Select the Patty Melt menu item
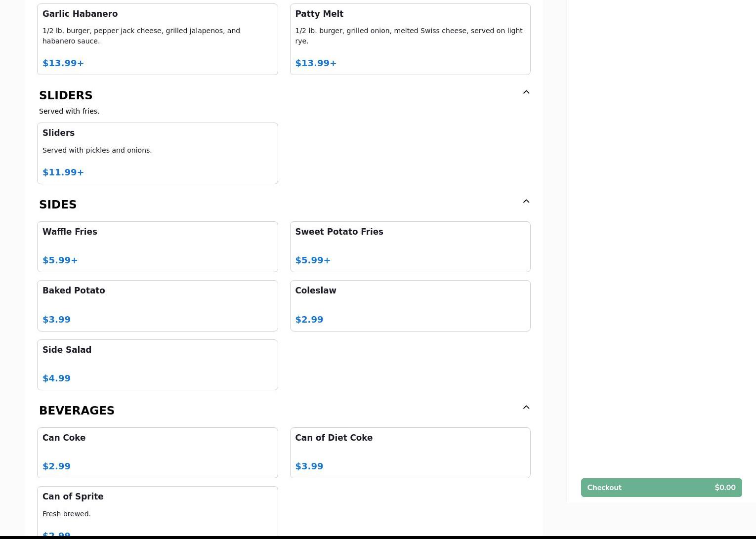The height and width of the screenshot is (539, 756). pyautogui.click(x=410, y=40)
